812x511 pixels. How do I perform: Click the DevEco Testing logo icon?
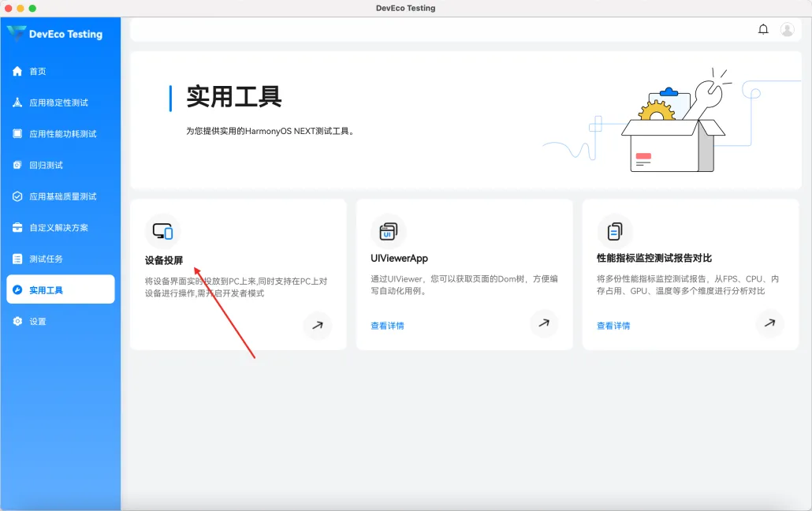[x=16, y=32]
